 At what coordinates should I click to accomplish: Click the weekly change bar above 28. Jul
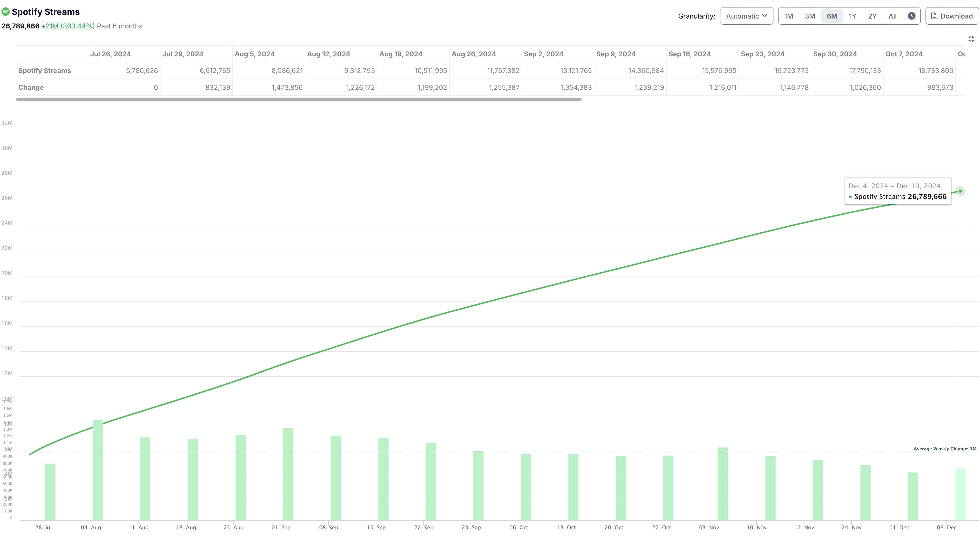[50, 492]
